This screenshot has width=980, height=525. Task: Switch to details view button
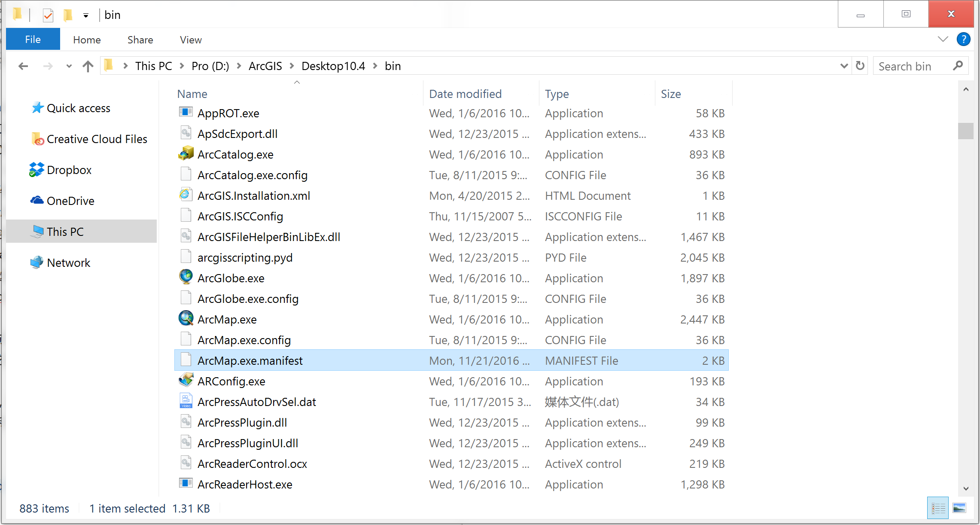coord(938,508)
